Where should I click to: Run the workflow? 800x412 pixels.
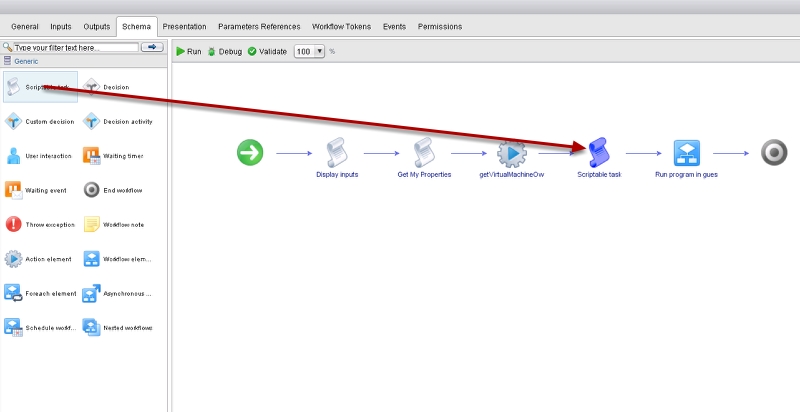tap(188, 51)
